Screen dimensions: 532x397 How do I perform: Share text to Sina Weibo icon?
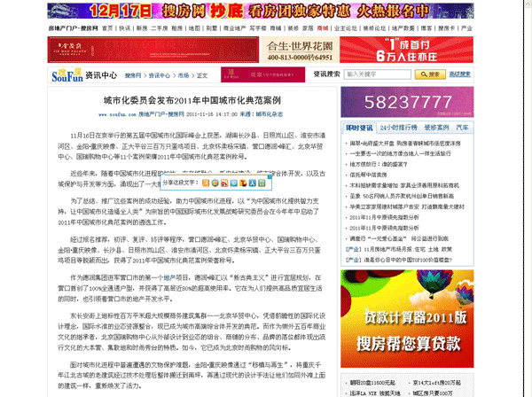tap(224, 183)
